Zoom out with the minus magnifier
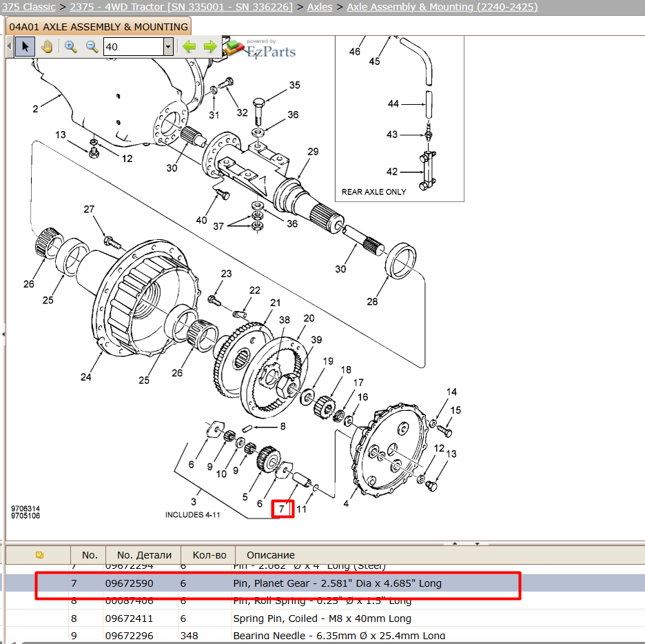645x644 pixels. [x=92, y=46]
